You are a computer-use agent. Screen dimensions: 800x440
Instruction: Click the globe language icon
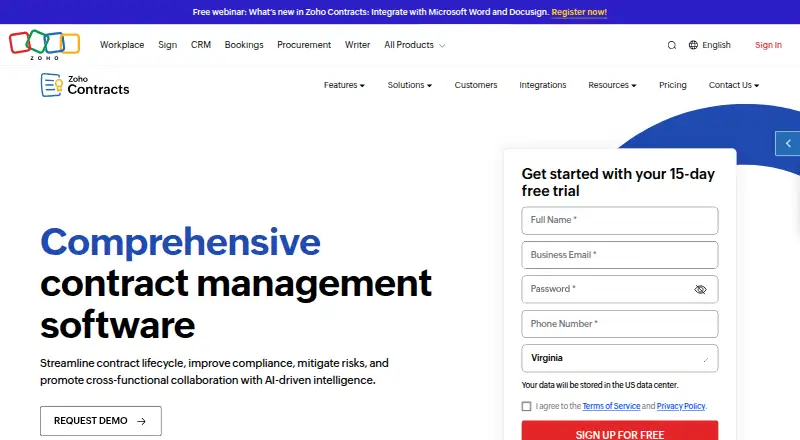coord(693,45)
